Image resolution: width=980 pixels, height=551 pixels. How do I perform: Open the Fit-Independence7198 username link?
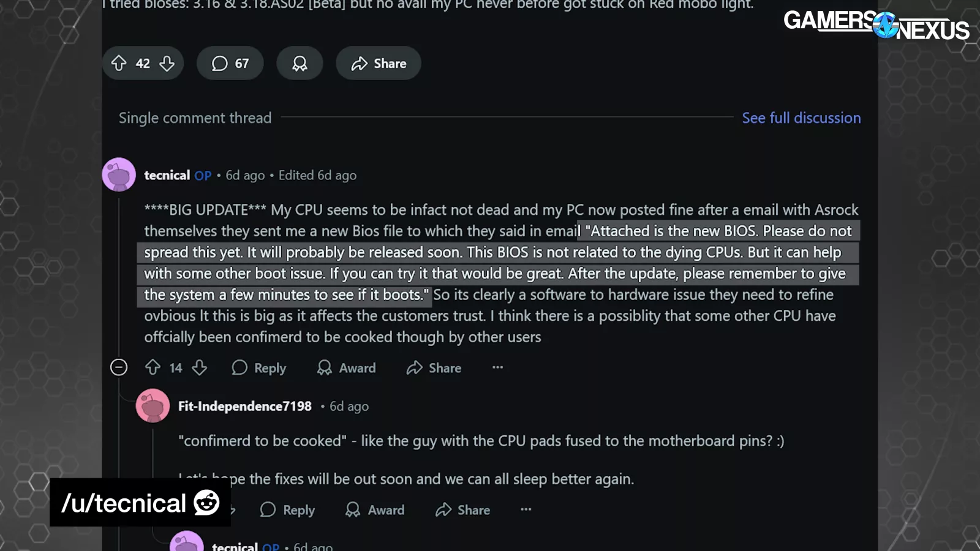tap(244, 406)
